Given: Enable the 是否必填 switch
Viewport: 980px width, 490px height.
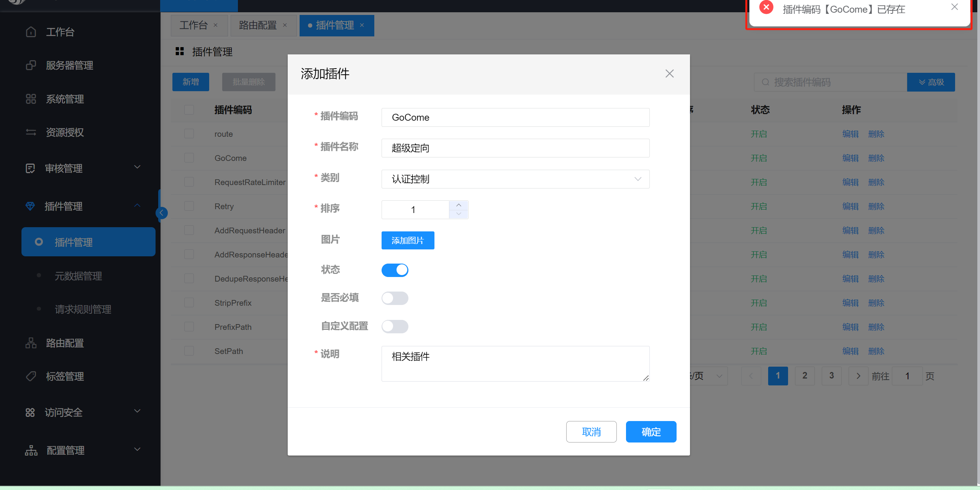Looking at the screenshot, I should pyautogui.click(x=395, y=298).
